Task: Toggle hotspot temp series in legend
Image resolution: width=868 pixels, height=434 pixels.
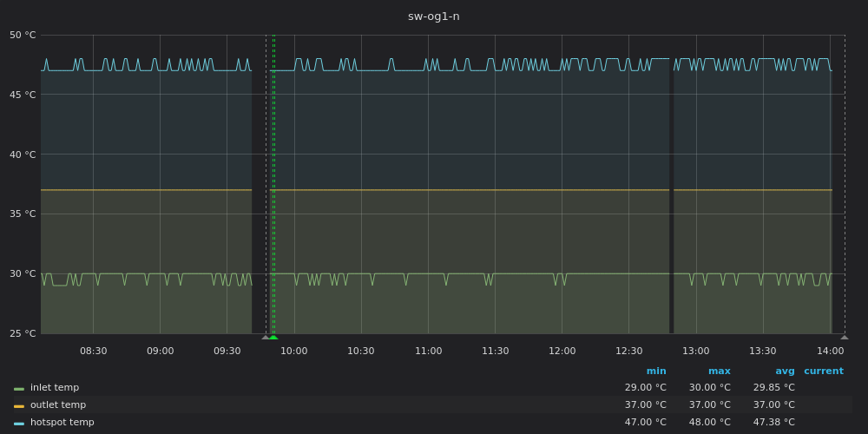Action: (x=62, y=423)
